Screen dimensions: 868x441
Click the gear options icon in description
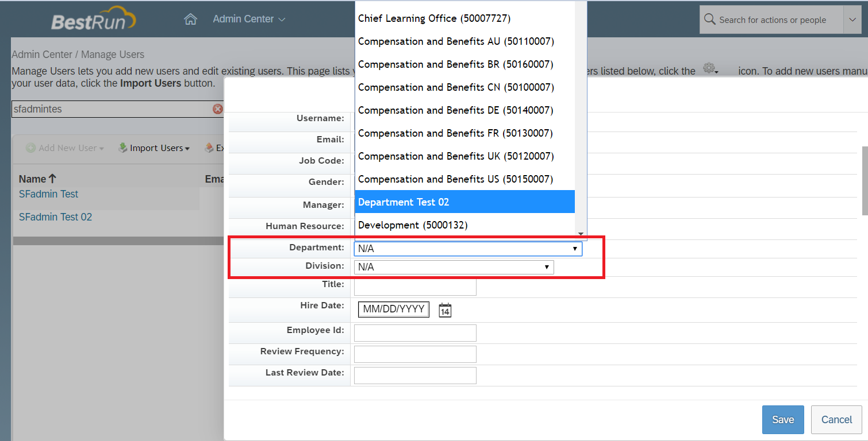[710, 69]
